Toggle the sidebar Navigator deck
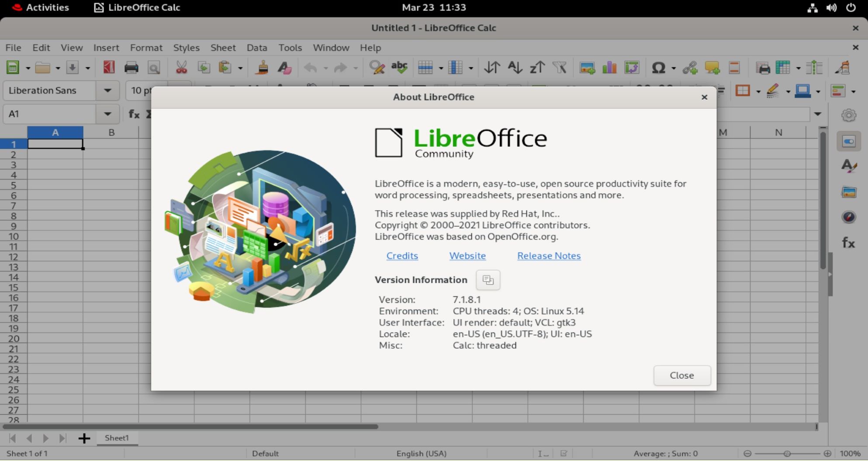868x461 pixels. [849, 217]
